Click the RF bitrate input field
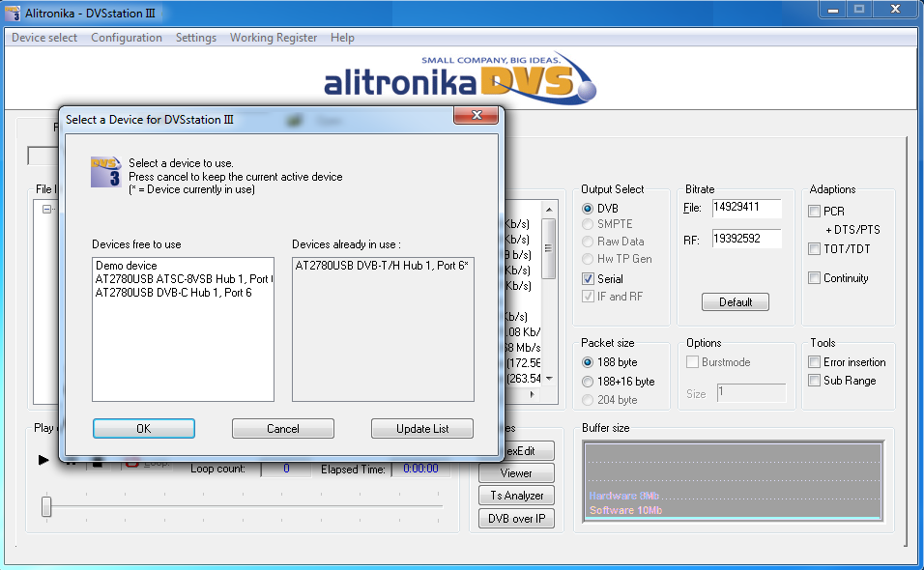 pyautogui.click(x=746, y=238)
